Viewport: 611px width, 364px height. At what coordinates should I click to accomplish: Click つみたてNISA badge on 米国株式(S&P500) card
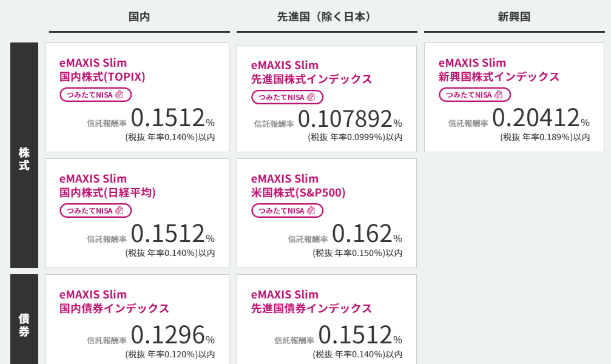click(287, 211)
